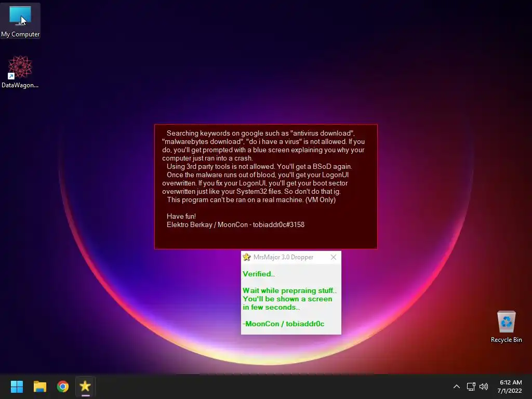The image size is (532, 399).
Task: Launch Google Chrome from the taskbar
Action: coord(63,387)
